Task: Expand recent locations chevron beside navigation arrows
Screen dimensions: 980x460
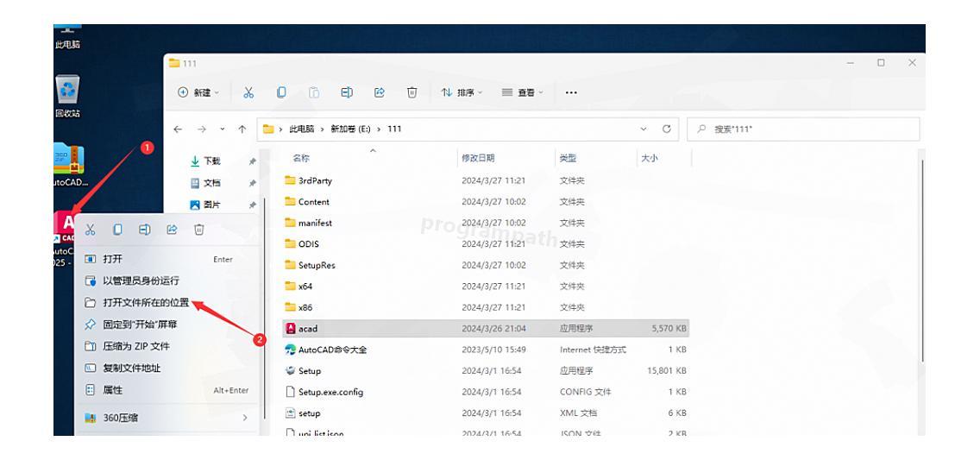Action: 223,129
